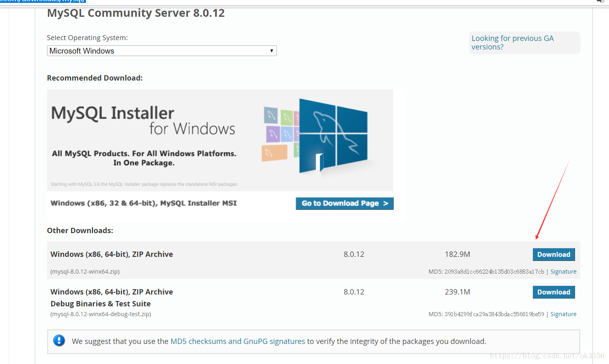Download mysql-8.0.12-winx64.zip archive
Viewport: 609px width, 364px height.
click(x=553, y=254)
